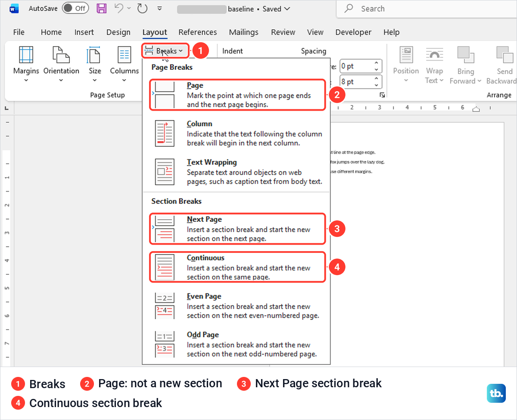
Task: Open the Design ribbon tab
Action: 118,32
